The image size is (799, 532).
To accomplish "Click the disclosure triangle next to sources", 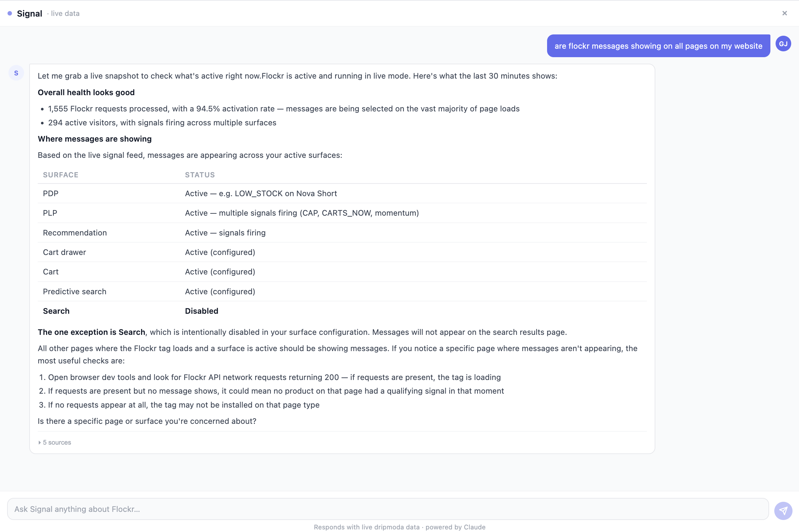I will point(39,442).
